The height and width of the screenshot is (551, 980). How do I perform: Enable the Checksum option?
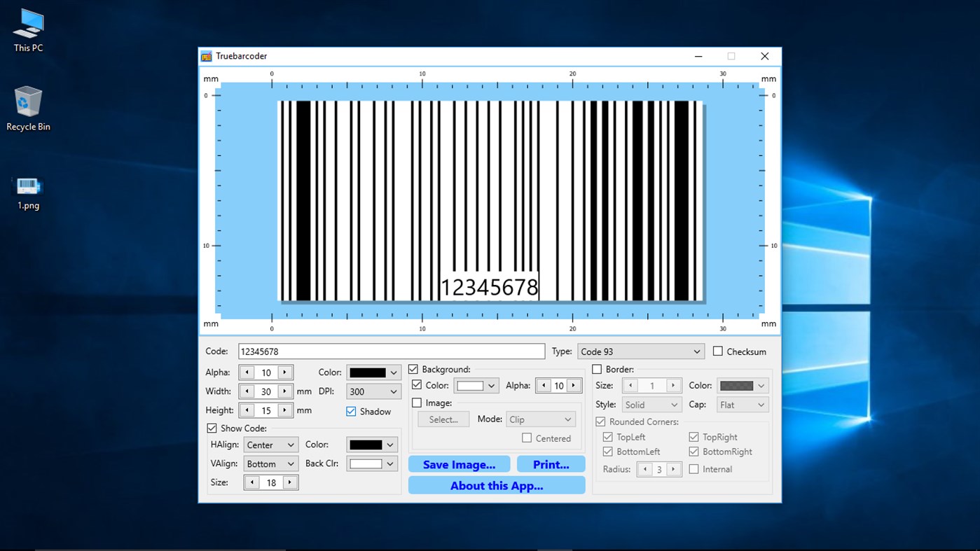pos(719,351)
